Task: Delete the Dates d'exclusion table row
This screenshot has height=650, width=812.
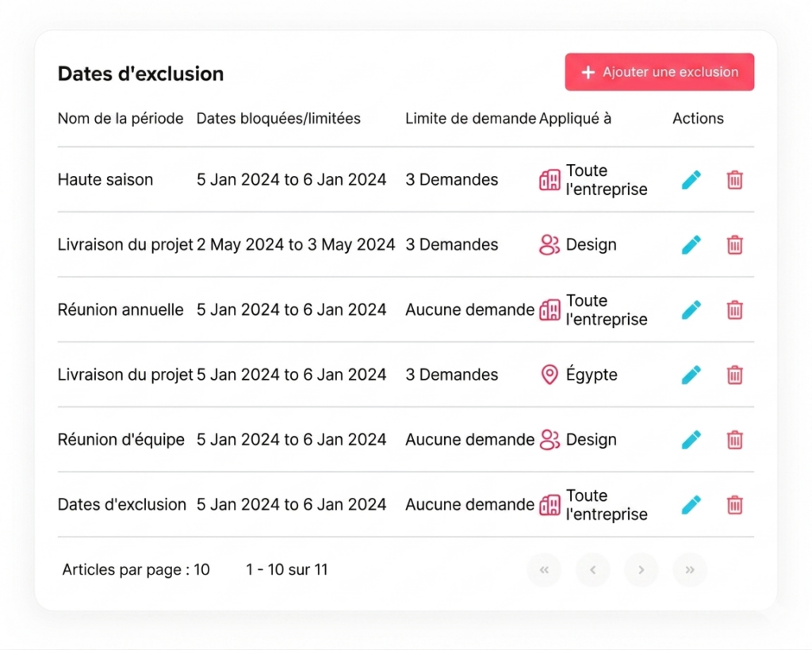Action: [x=735, y=505]
